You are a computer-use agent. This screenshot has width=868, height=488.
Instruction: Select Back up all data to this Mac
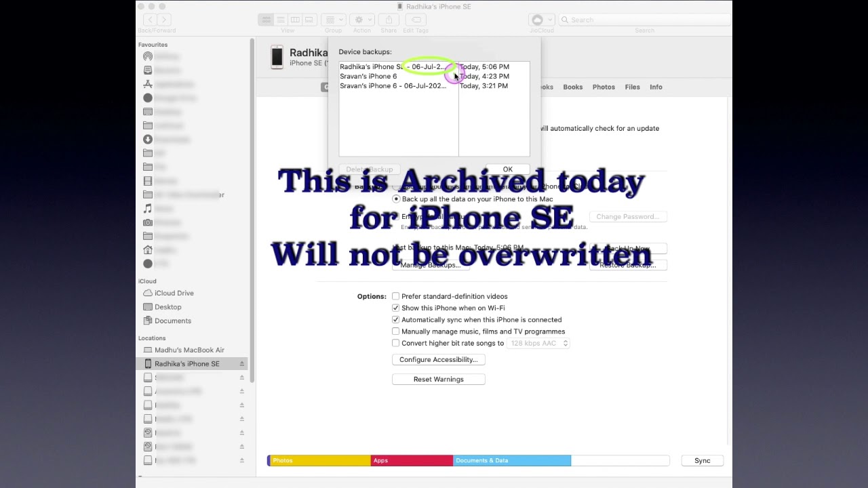(396, 199)
